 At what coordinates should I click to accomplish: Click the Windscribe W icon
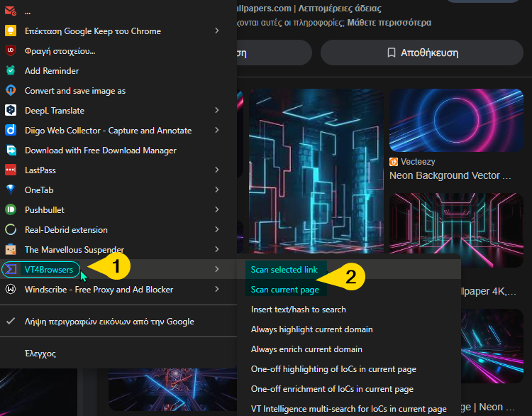[x=11, y=290]
